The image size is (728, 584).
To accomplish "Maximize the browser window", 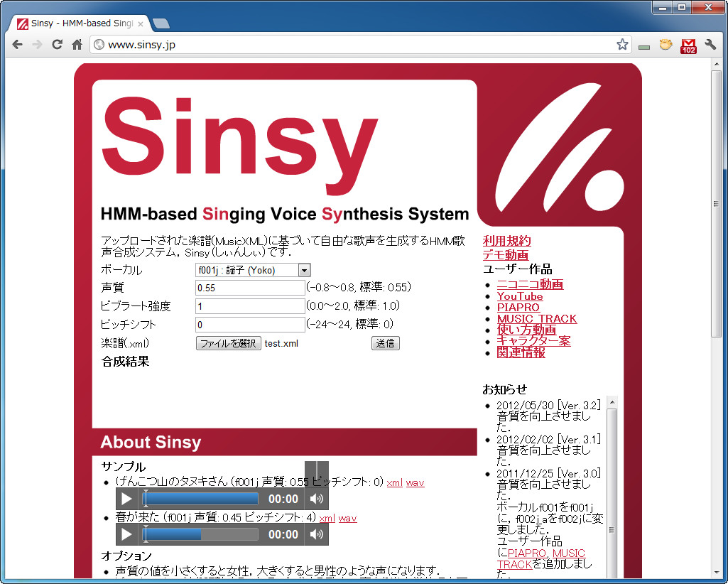I will 682,7.
